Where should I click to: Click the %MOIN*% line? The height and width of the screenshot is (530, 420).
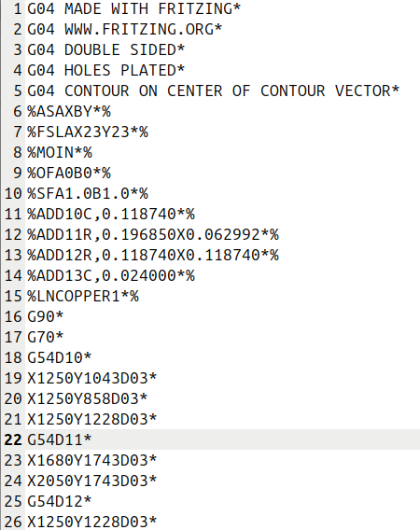(x=60, y=152)
